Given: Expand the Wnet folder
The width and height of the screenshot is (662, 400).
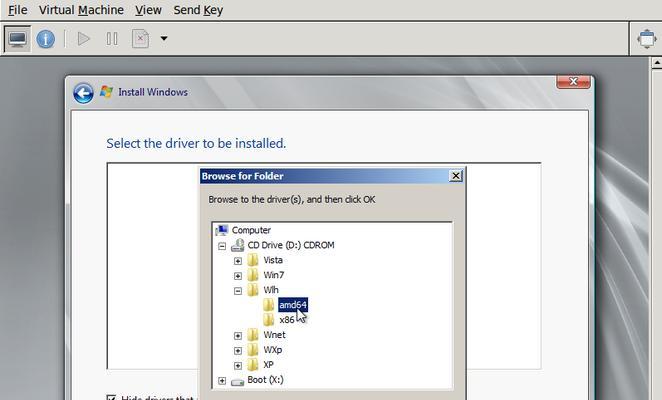Looking at the screenshot, I should 238,336.
